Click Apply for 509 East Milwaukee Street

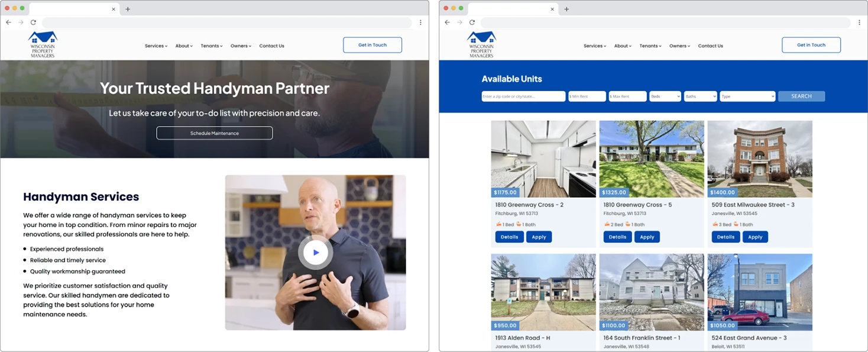(x=755, y=237)
